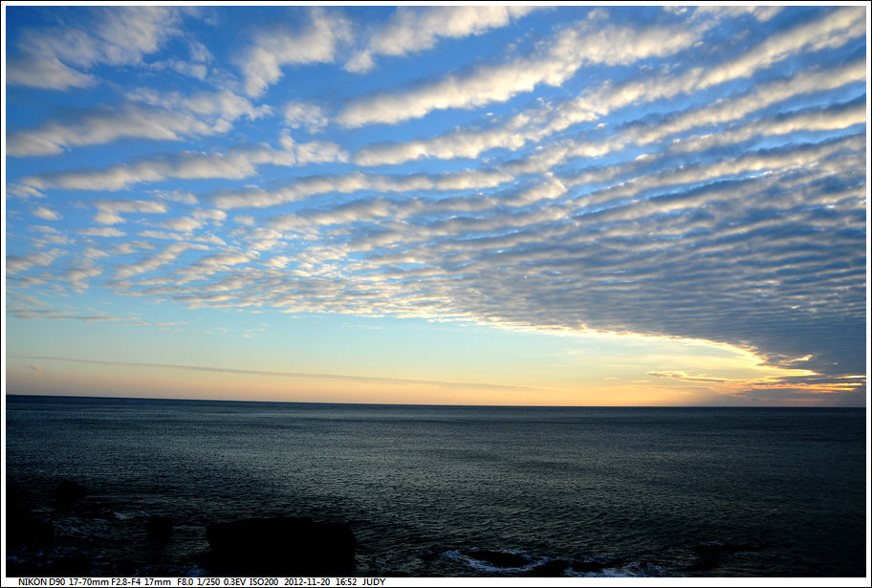Click the "17mm" focal length text
Screen dimensions: 872x588
[x=158, y=582]
